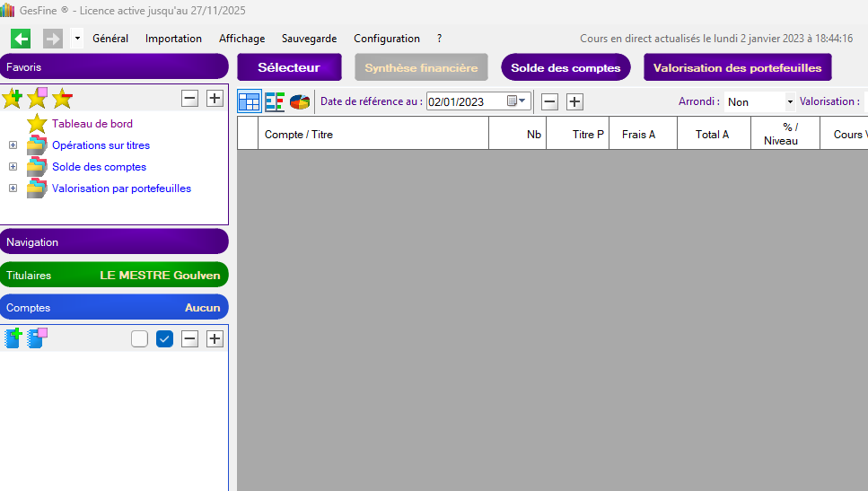Open the Configuration menu
868x491 pixels.
click(x=386, y=39)
